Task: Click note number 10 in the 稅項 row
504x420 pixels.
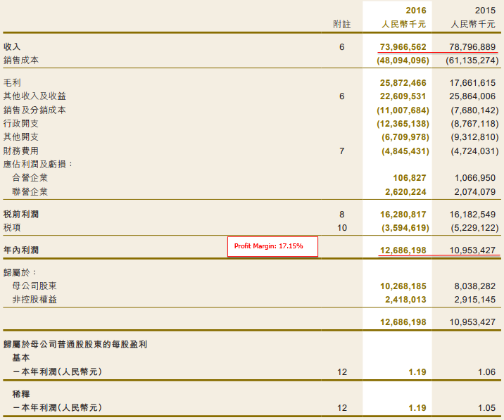Action: point(341,227)
